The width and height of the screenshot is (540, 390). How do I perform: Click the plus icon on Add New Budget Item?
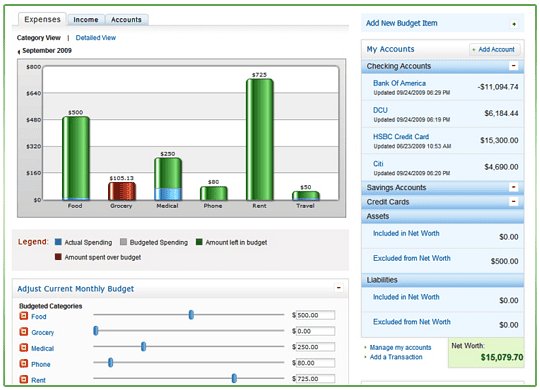pyautogui.click(x=514, y=24)
